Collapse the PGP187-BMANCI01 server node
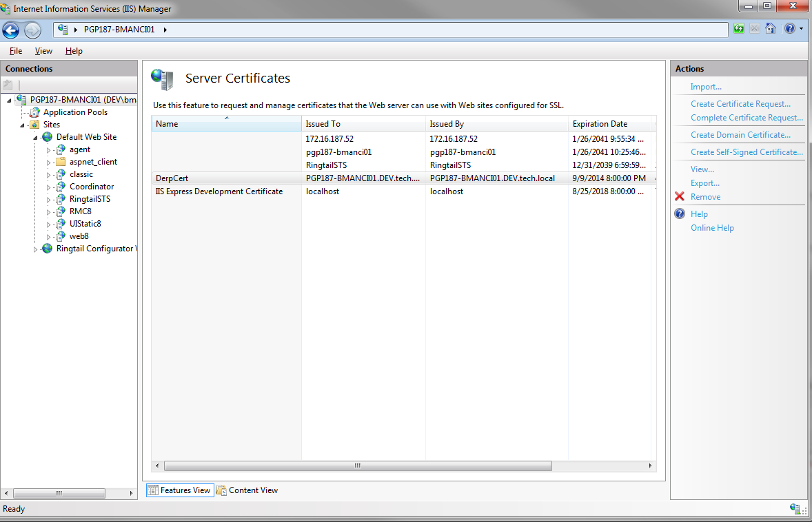This screenshot has height=522, width=812. point(9,101)
